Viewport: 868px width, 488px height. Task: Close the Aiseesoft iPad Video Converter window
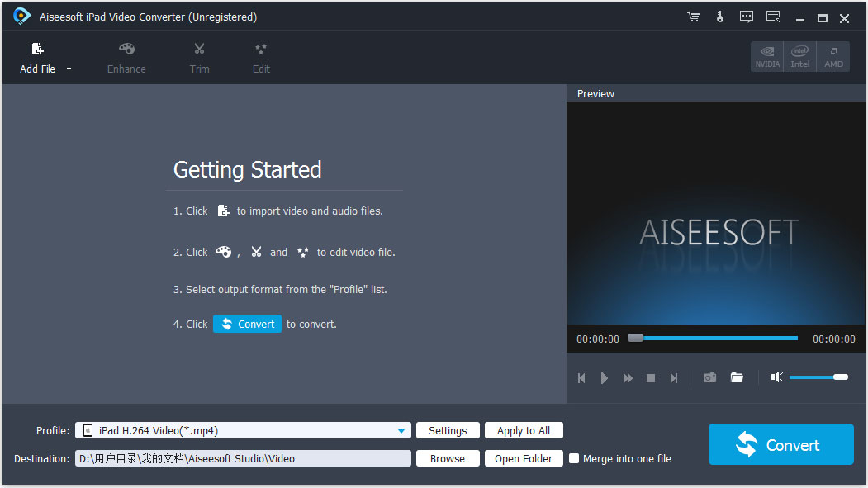[x=844, y=18]
